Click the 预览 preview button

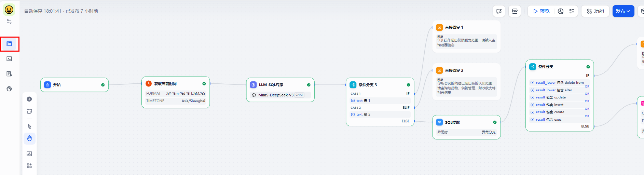[x=542, y=11]
